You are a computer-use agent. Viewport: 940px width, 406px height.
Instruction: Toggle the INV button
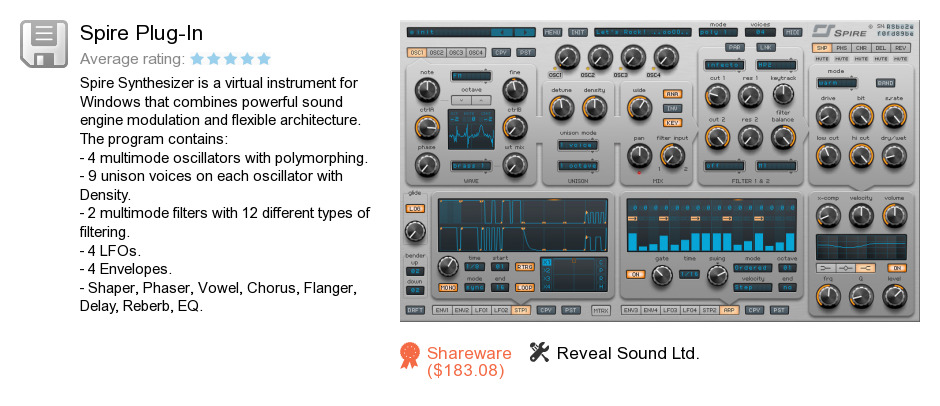[672, 109]
